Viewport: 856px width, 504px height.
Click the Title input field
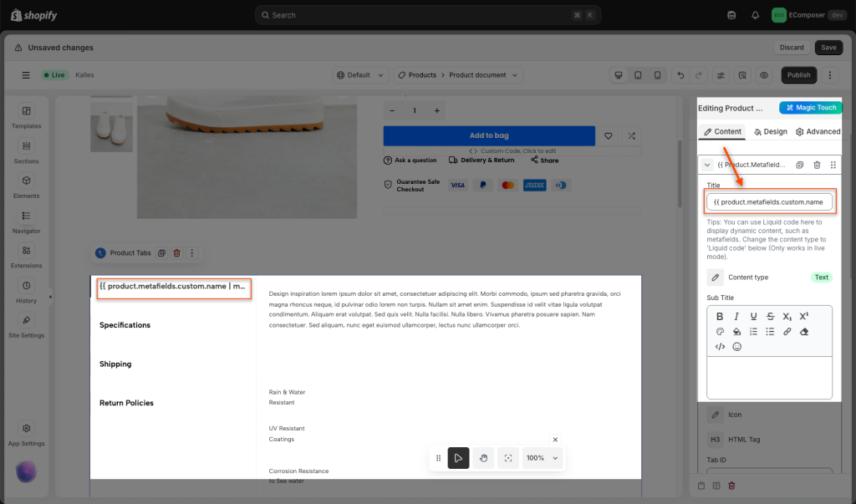(769, 202)
